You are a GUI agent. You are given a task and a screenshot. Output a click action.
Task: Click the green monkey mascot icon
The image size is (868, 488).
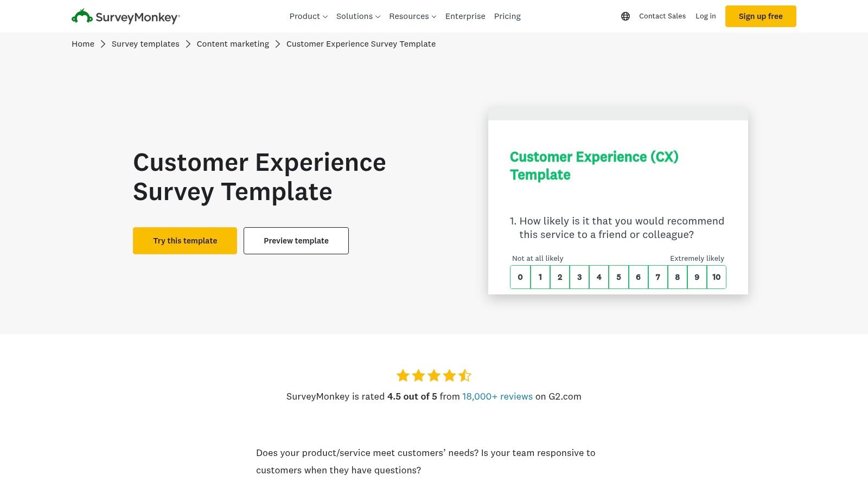click(x=81, y=16)
